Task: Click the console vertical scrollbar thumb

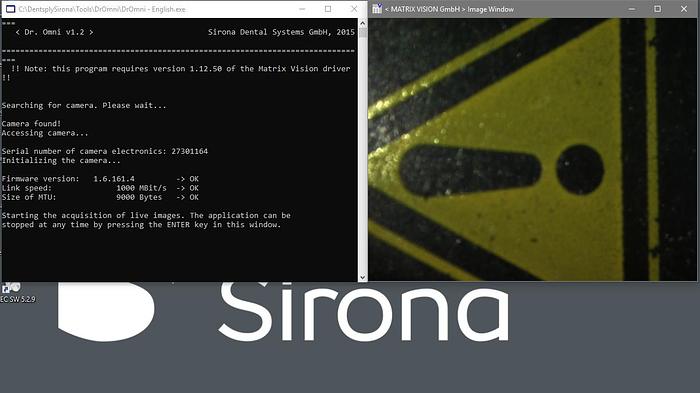Action: coord(362,33)
